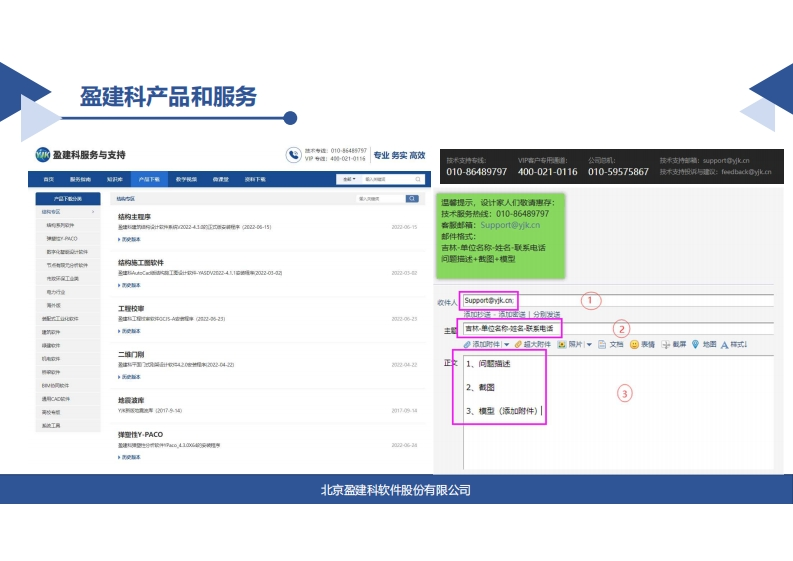Click the magnifier icon in the navbar search
Viewport: 793px width, 561px height.
pyautogui.click(x=418, y=179)
